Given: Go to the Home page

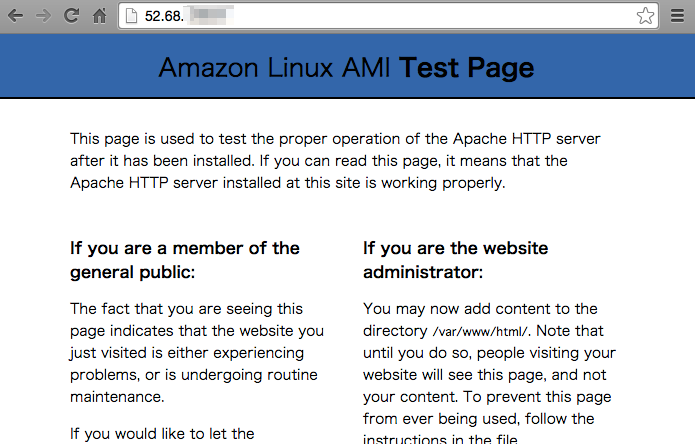Looking at the screenshot, I should [99, 16].
